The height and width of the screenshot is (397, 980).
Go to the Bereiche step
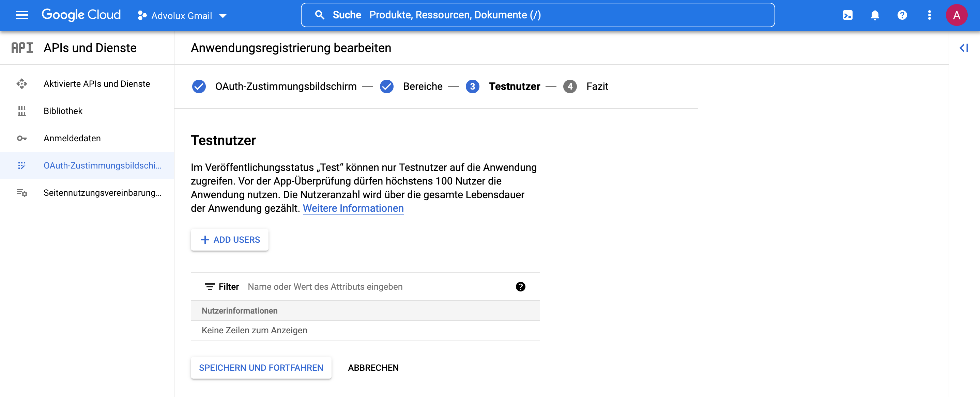[423, 87]
